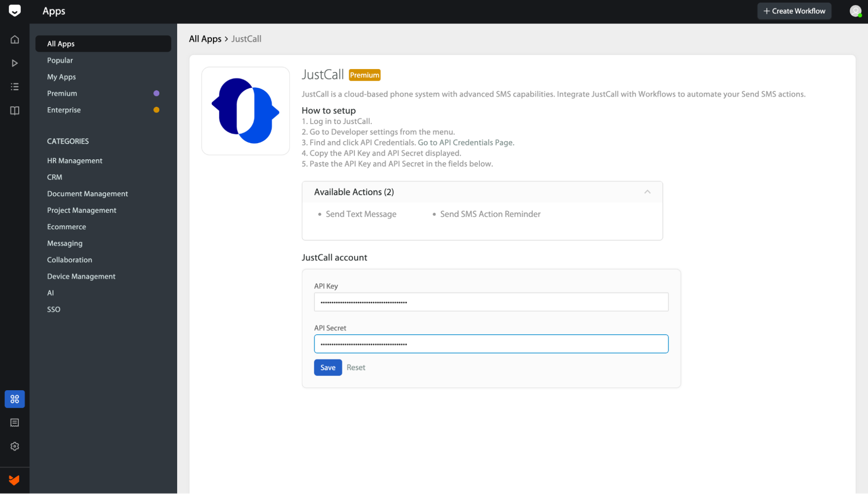868x494 pixels.
Task: Click the Create Workflow button
Action: (x=794, y=11)
